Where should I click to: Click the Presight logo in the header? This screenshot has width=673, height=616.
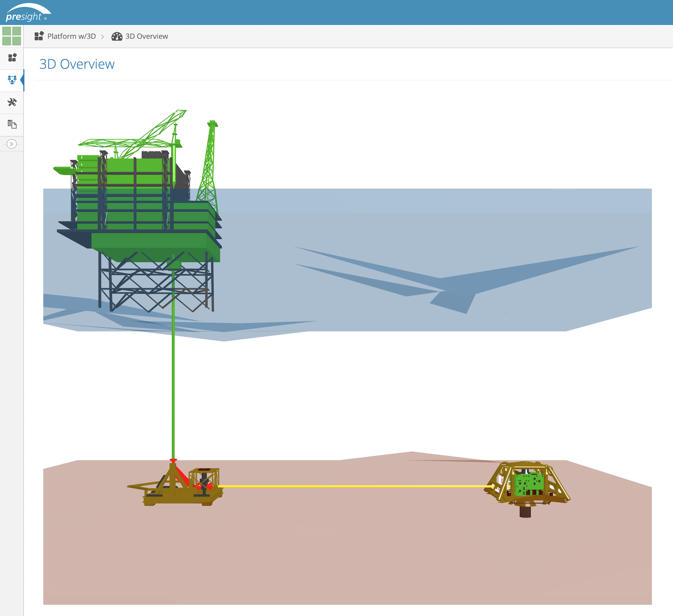click(28, 13)
